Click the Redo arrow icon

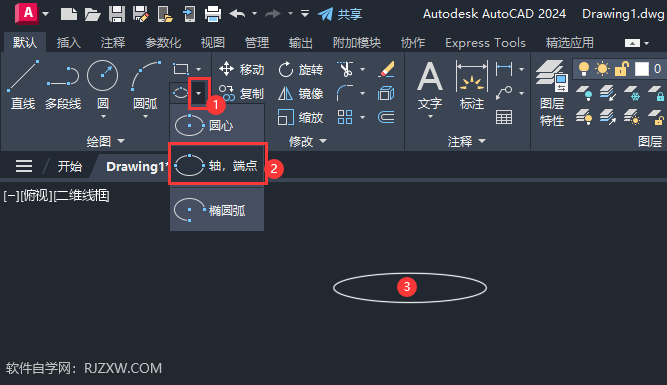pos(272,14)
